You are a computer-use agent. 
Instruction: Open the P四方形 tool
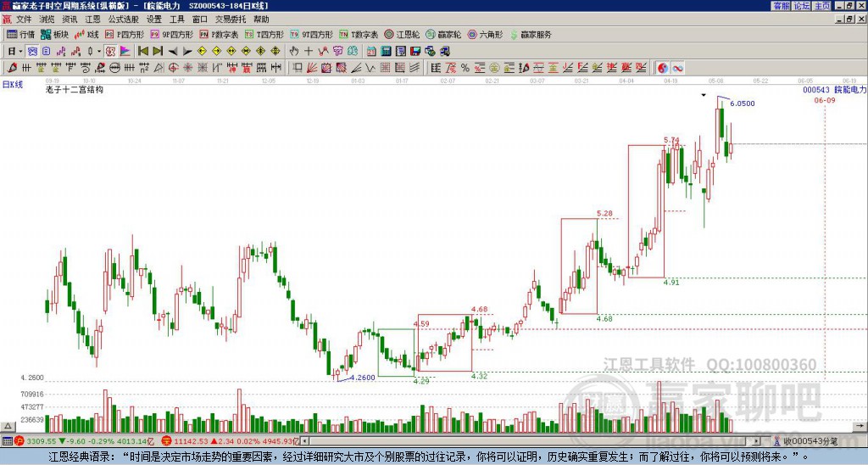125,34
